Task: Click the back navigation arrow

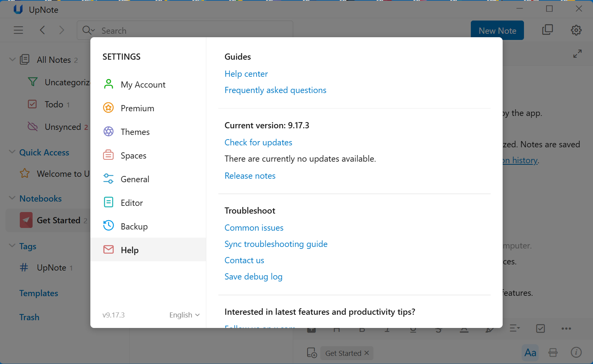Action: [x=43, y=30]
